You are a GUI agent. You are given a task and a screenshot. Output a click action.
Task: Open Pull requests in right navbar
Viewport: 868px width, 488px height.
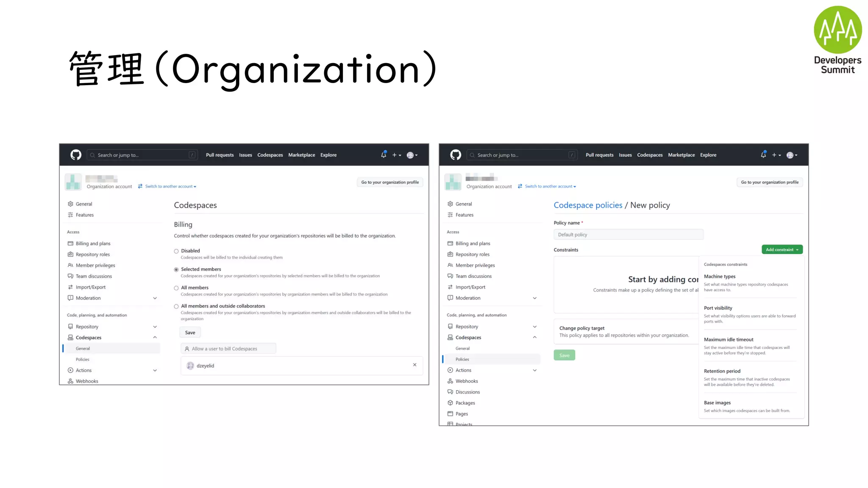599,155
